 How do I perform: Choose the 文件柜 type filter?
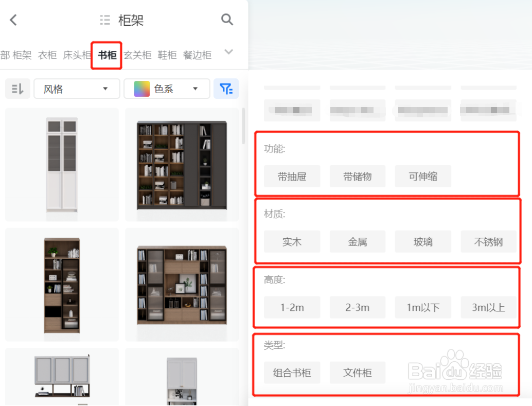(357, 373)
